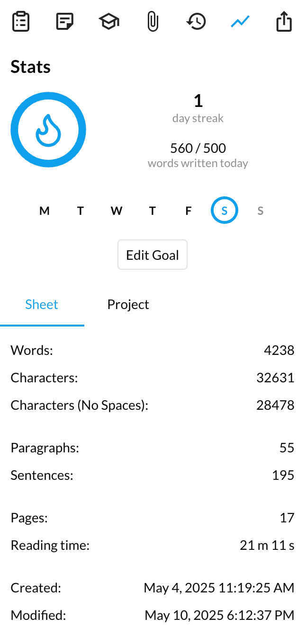This screenshot has height=644, width=306.
Task: Click the share export icon
Action: point(284,22)
